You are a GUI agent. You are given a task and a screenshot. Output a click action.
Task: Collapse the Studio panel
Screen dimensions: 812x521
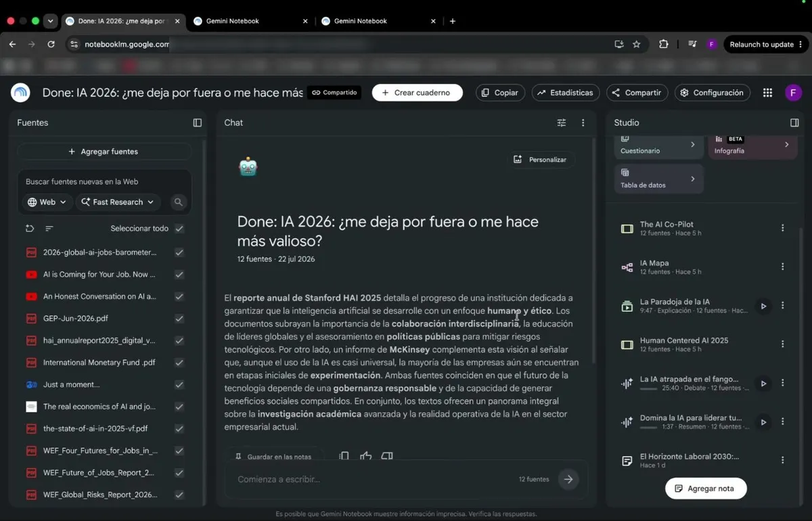coord(794,122)
